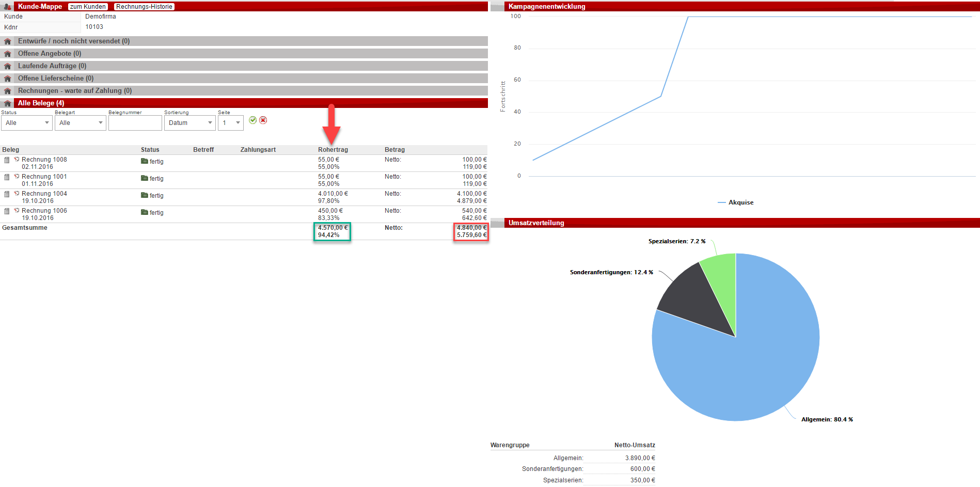Click the Rohertrag column header

coord(333,150)
